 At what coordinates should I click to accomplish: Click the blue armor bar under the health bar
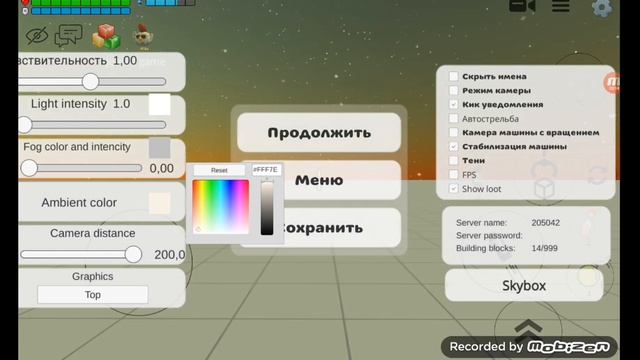pyautogui.click(x=81, y=11)
